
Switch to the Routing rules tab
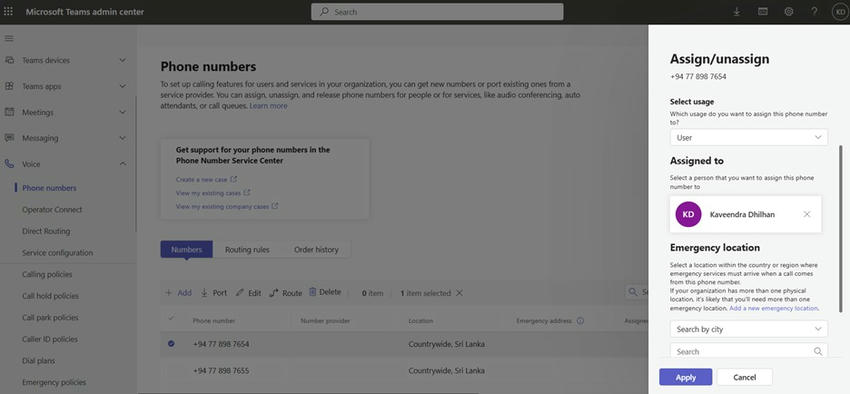point(247,249)
